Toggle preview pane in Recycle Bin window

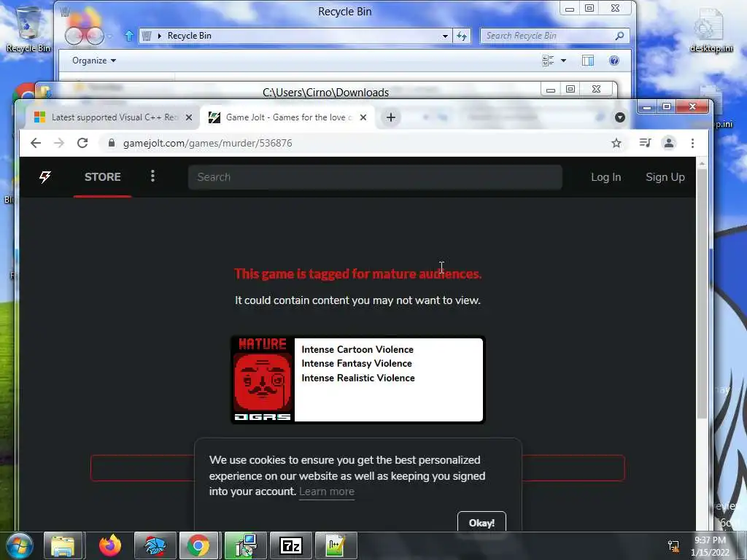(588, 61)
